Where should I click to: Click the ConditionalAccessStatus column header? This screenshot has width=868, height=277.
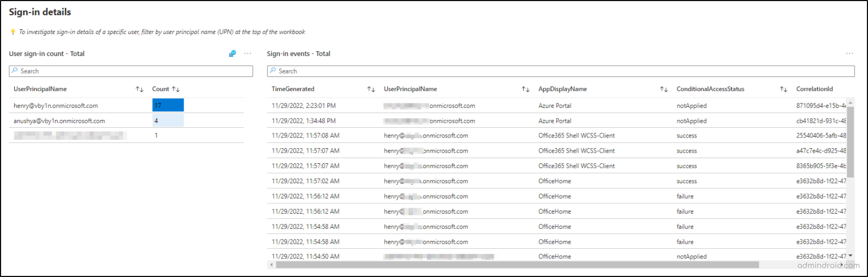tap(710, 89)
